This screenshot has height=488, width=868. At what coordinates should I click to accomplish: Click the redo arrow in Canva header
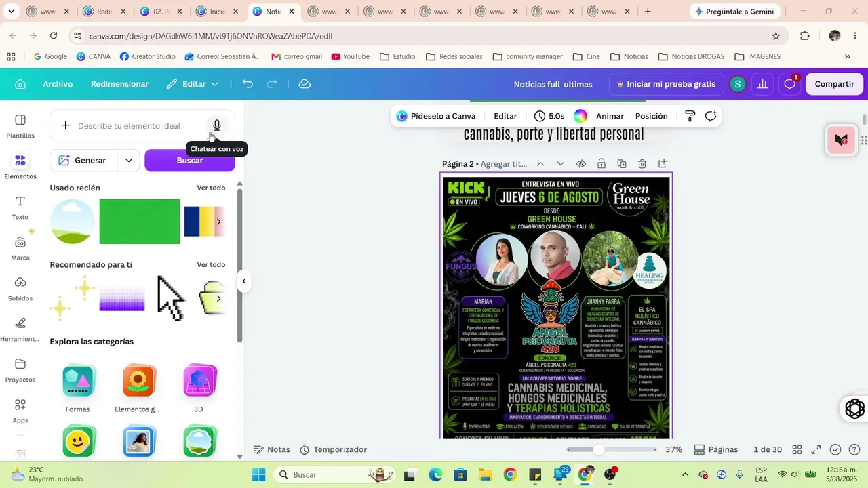tap(272, 84)
